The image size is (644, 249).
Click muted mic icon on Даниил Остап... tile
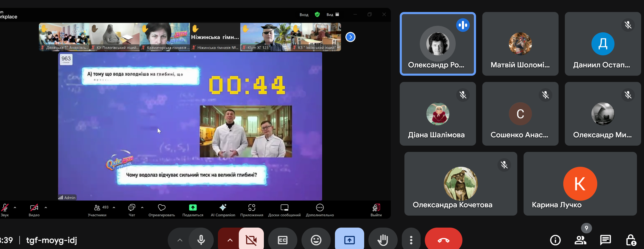[628, 25]
